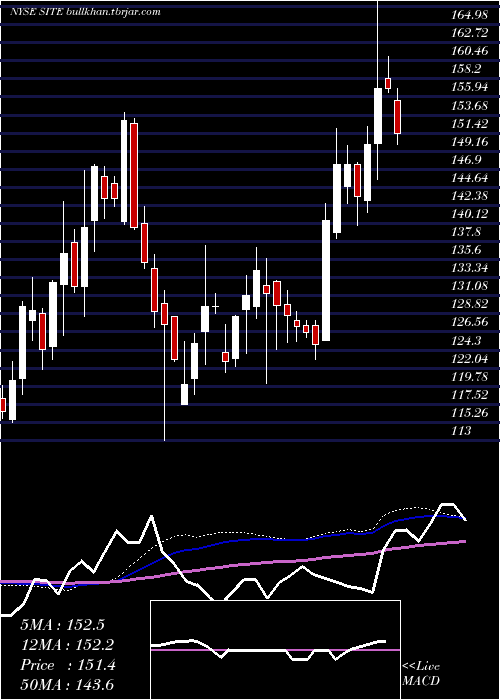Screen dimensions: 500x700
Task: Click the 160.46 price axis label
Action: tap(470, 51)
